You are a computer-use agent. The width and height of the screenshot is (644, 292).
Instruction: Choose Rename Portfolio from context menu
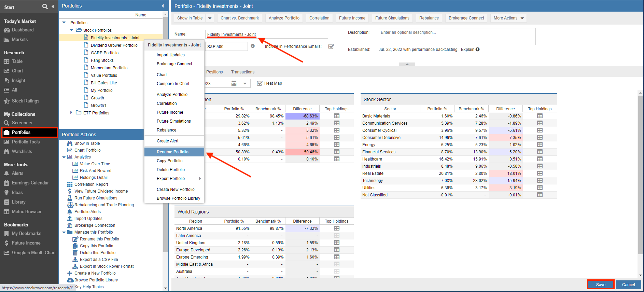tap(174, 152)
